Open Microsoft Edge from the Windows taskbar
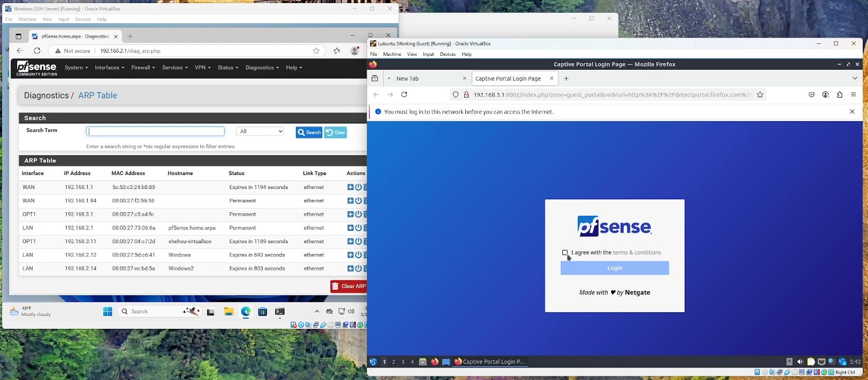Viewport: 868px width, 380px height. (246, 311)
